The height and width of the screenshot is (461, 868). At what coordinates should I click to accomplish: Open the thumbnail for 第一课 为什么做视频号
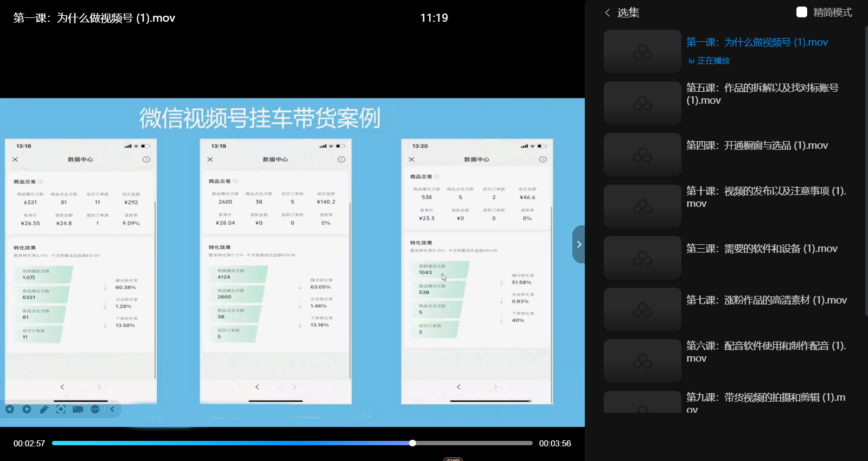point(642,52)
